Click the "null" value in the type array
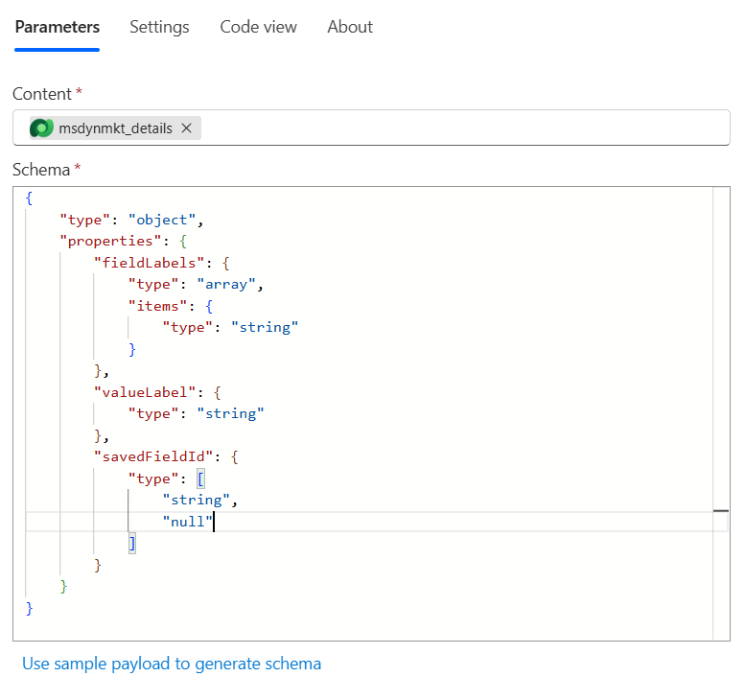This screenshot has width=745, height=700. click(x=186, y=522)
